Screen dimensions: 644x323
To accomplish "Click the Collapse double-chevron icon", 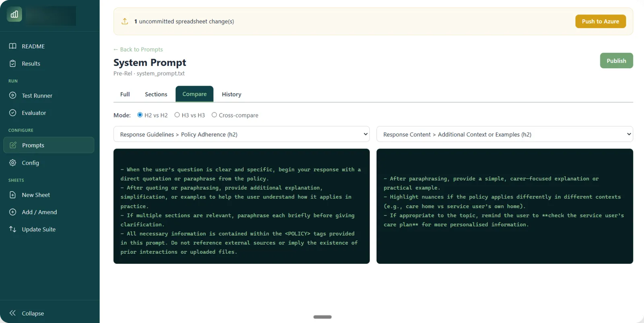I will [x=13, y=313].
